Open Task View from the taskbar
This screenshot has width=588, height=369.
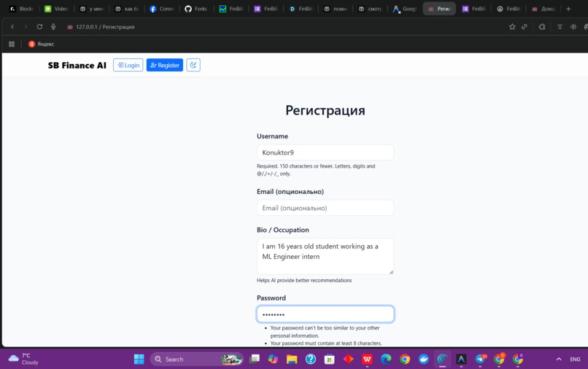click(255, 359)
